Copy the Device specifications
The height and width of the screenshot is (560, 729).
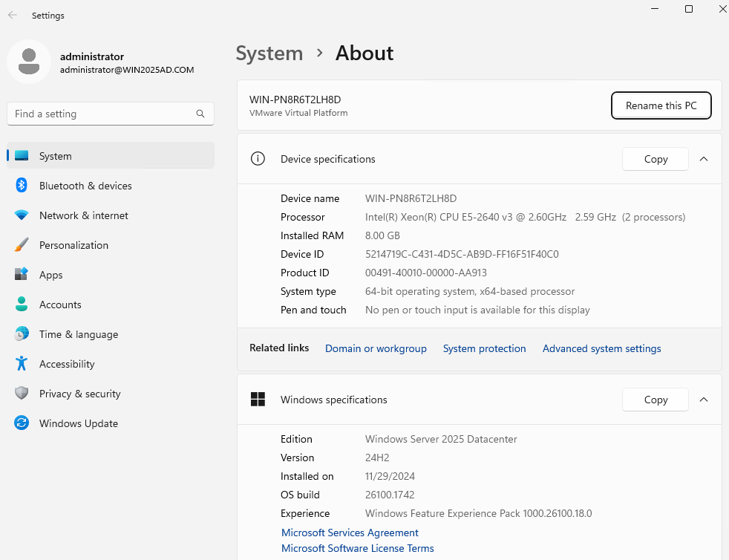click(656, 159)
